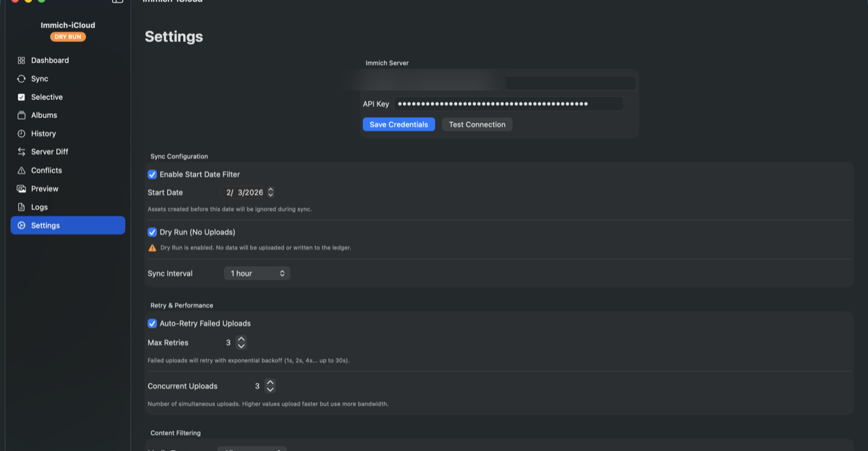Click the Max Retries stepper
This screenshot has height=451, width=868.
242,342
